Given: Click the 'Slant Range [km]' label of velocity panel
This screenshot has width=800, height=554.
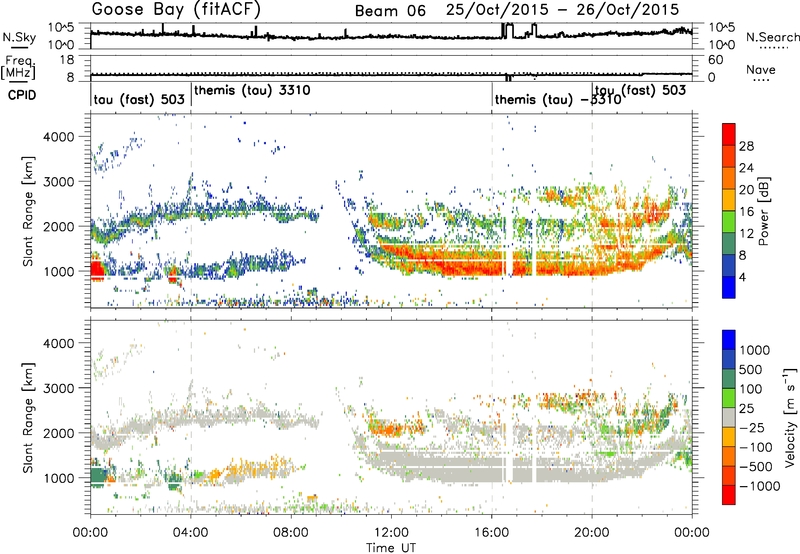Looking at the screenshot, I should [28, 417].
